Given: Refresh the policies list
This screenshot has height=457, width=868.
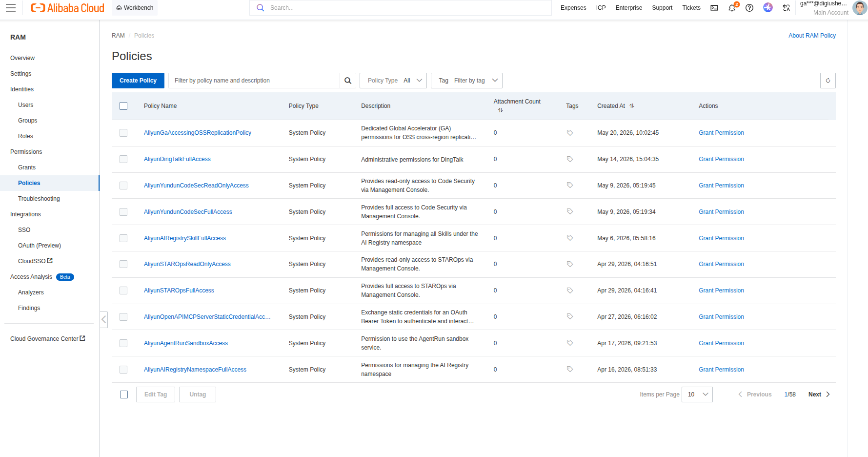Looking at the screenshot, I should pyautogui.click(x=828, y=81).
